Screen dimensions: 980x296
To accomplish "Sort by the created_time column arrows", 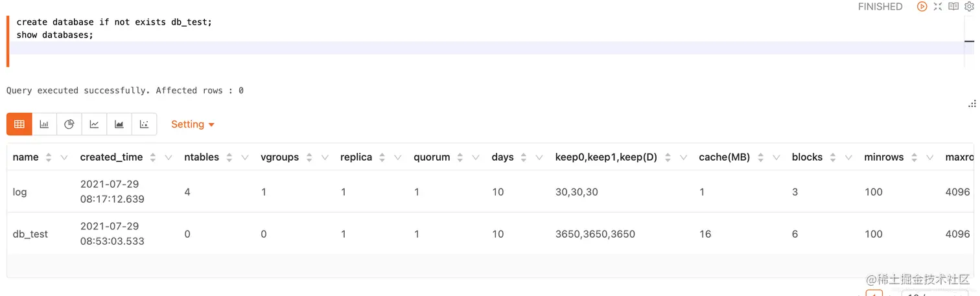I will click(152, 157).
